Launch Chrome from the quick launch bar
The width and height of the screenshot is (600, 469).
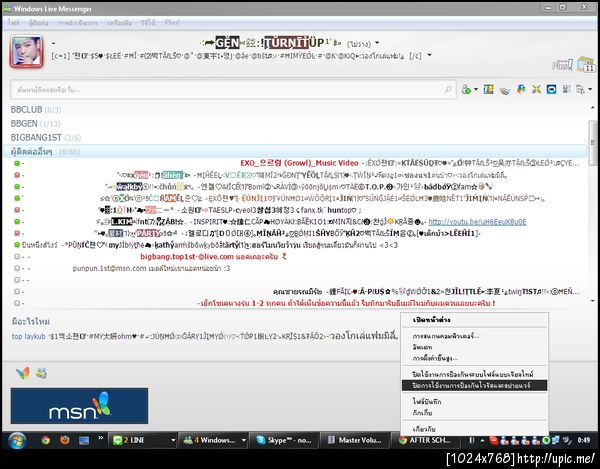coord(46,440)
